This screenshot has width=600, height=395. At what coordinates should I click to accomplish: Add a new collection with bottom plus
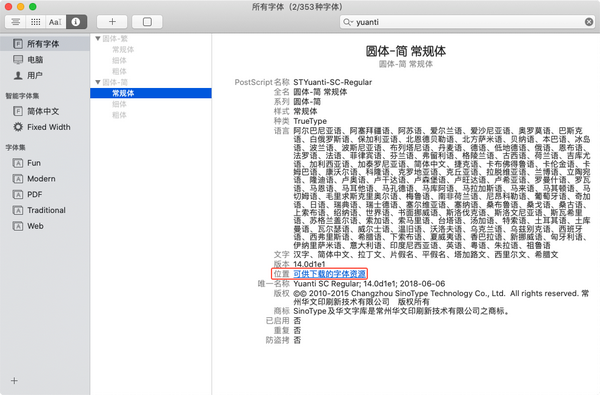click(x=14, y=381)
